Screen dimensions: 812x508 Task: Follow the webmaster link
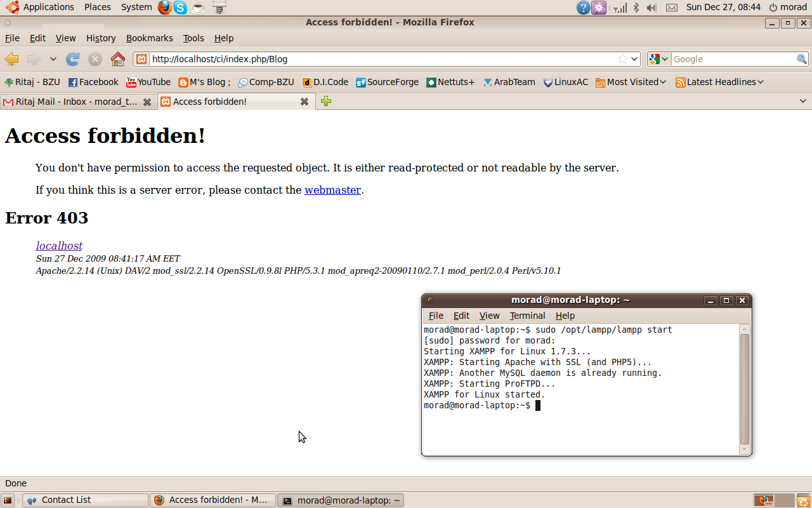click(332, 190)
